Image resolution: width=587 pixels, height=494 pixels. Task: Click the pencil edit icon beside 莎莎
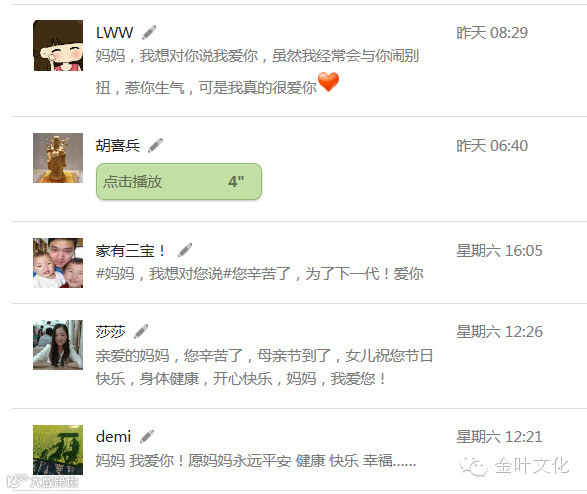(x=141, y=331)
